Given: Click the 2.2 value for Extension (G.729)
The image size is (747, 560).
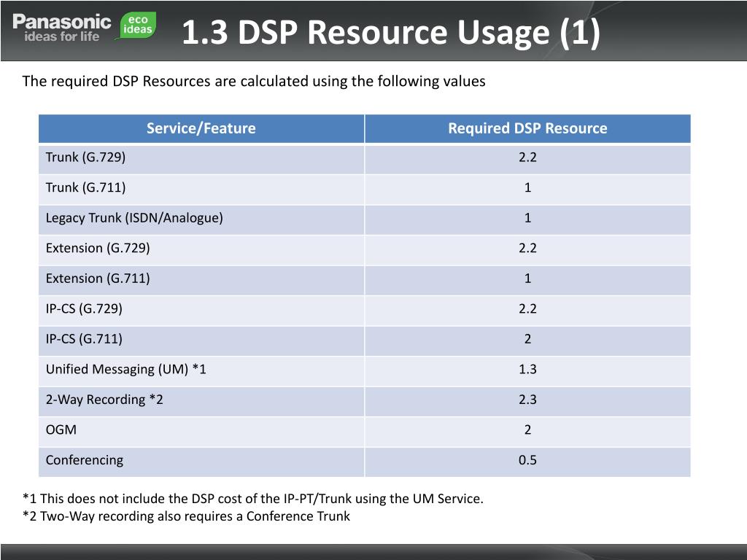Looking at the screenshot, I should tap(527, 248).
